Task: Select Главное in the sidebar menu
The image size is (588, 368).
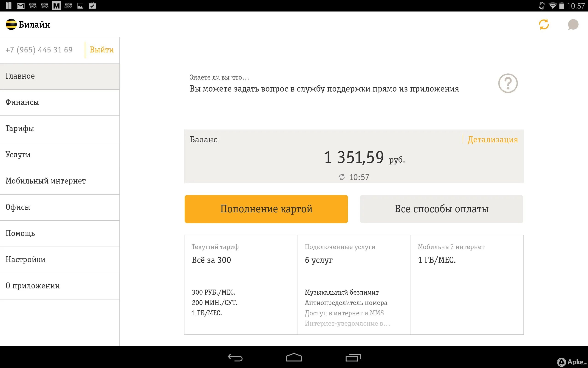Action: click(60, 76)
